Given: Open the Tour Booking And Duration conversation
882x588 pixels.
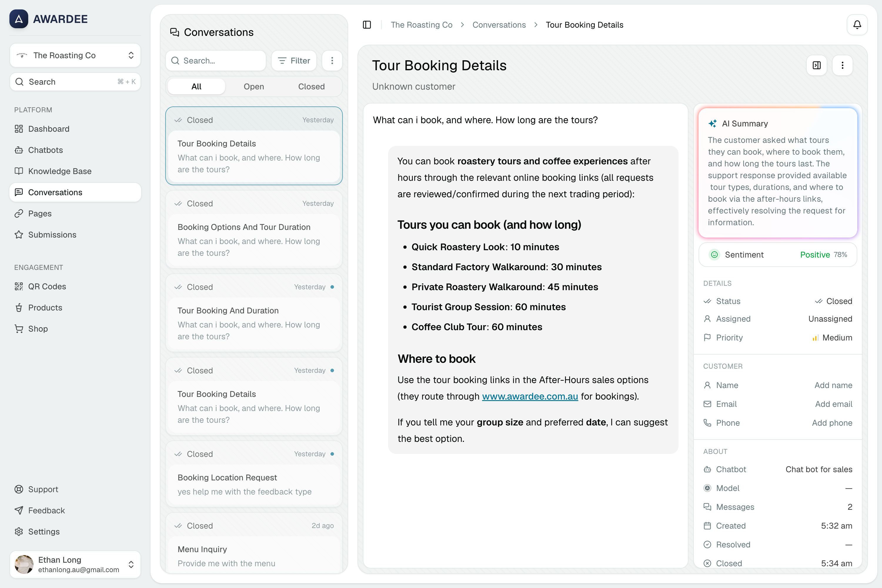Looking at the screenshot, I should pos(254,313).
